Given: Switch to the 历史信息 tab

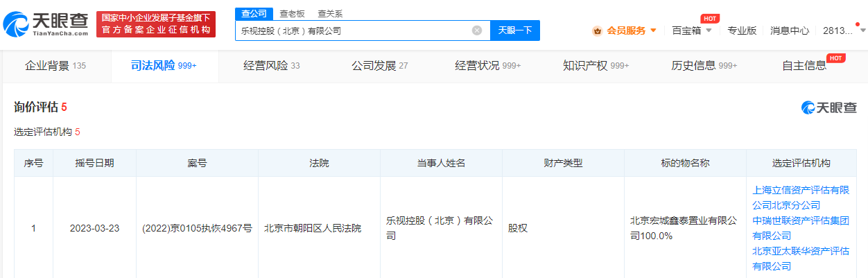Looking at the screenshot, I should click(704, 66).
